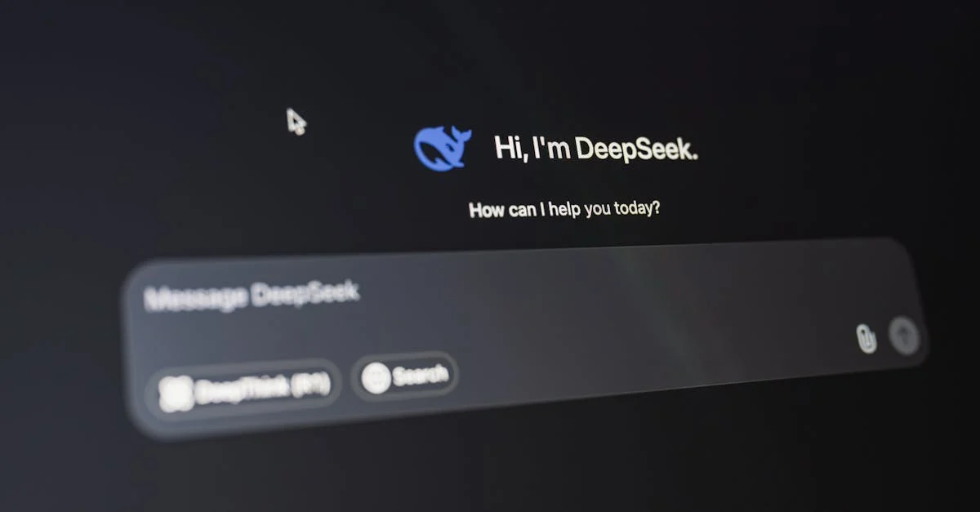This screenshot has width=980, height=512.
Task: Click the placeholder text "Message DeepSeek"
Action: pos(252,296)
